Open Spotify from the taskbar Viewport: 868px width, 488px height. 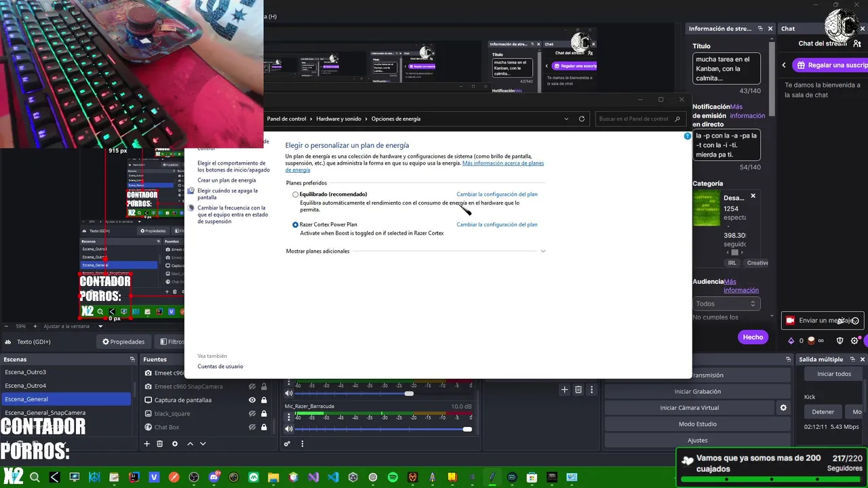393,477
